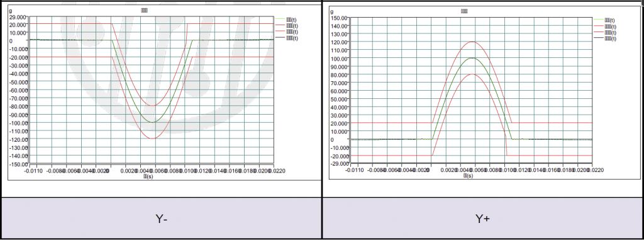644x240 pixels.
Task: Click the green legend line in Y+ chart
Action: pos(599,20)
